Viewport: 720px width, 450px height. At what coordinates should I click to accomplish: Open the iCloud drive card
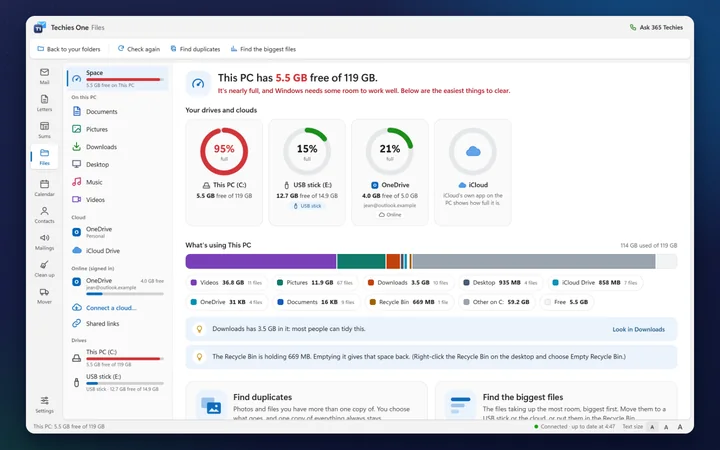(472, 172)
